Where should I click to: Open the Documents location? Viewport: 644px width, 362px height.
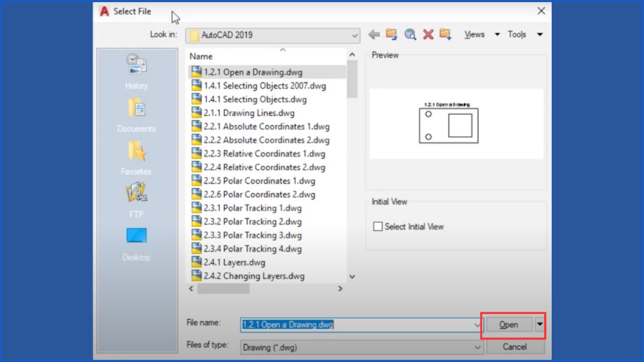136,114
